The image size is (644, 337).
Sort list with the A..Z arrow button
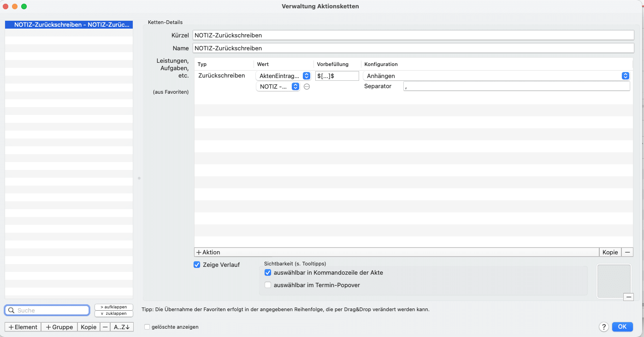[122, 327]
